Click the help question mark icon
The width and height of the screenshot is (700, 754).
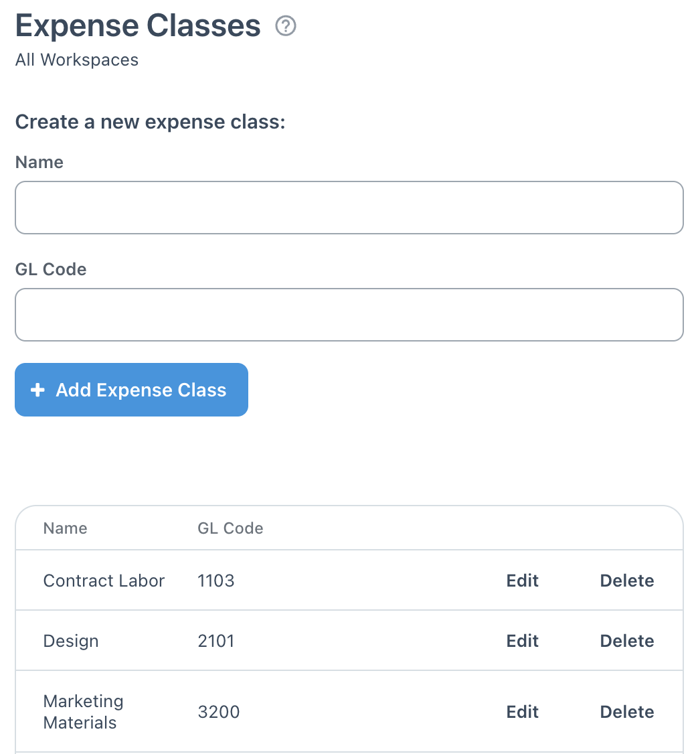point(285,26)
